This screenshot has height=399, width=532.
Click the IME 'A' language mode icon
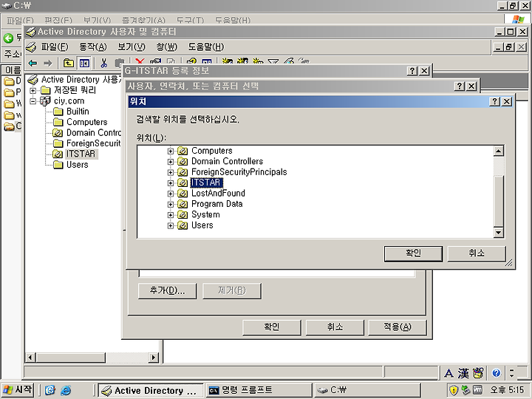point(449,373)
